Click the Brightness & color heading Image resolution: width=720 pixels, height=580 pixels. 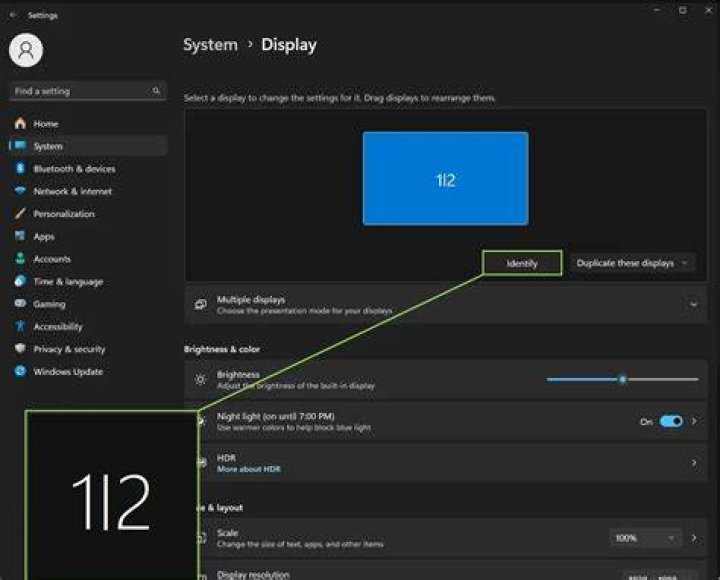tap(222, 349)
